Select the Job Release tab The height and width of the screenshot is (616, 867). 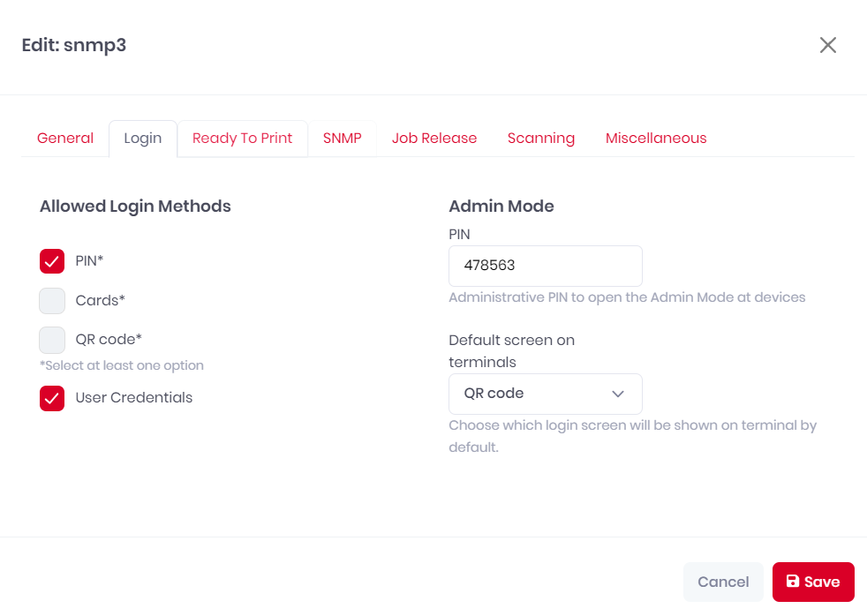pyautogui.click(x=434, y=139)
